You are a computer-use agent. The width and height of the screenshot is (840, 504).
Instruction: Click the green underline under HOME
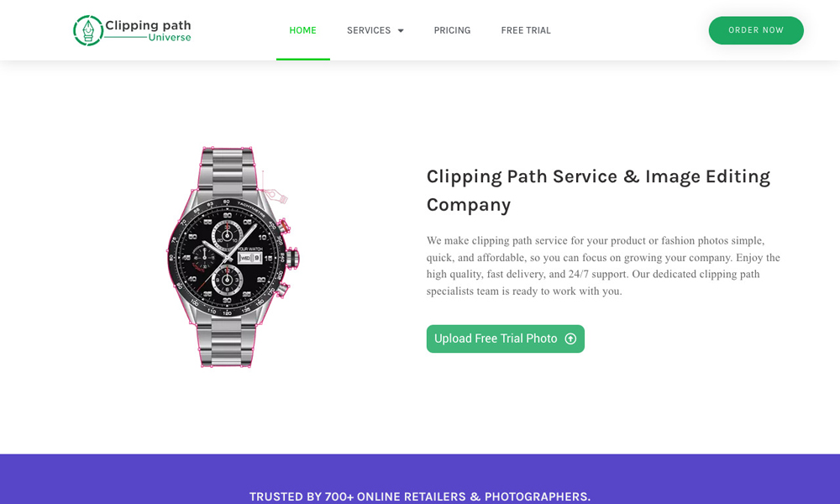(302, 59)
